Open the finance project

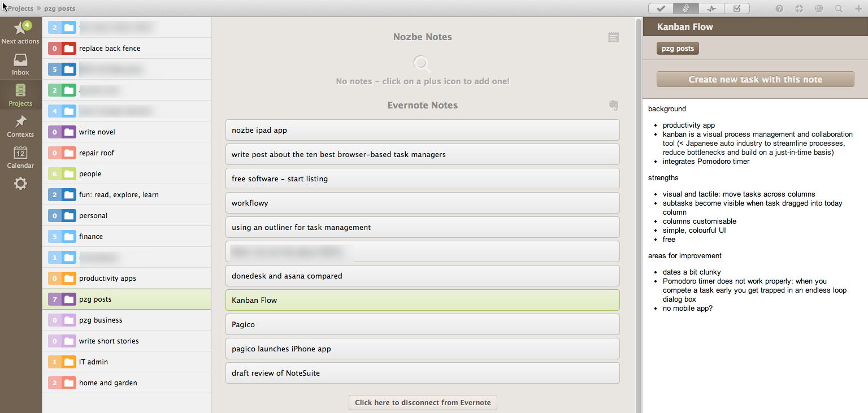click(x=127, y=236)
